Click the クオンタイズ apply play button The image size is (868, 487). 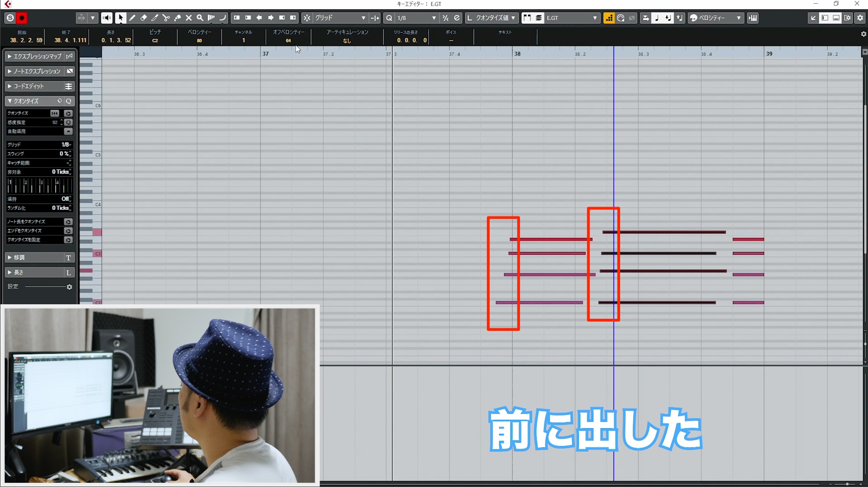[68, 113]
